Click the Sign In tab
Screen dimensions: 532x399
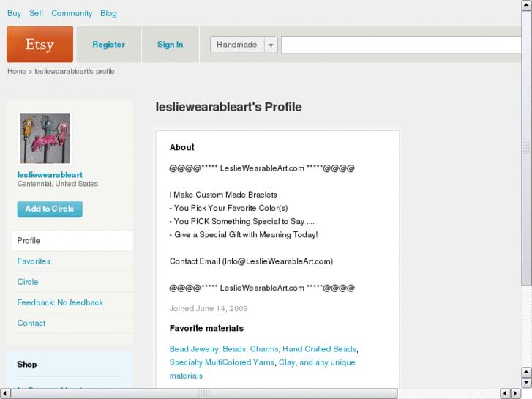pos(170,45)
